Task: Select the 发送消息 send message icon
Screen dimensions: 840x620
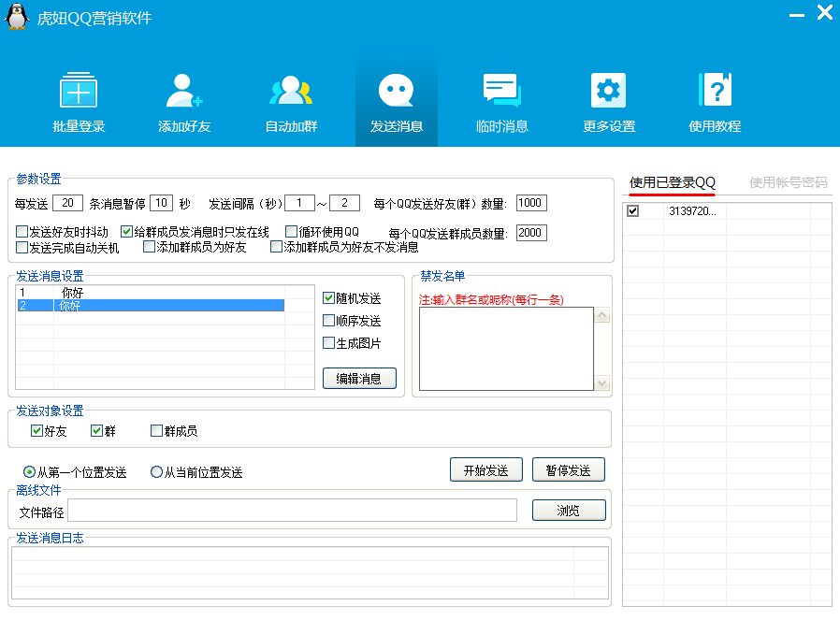Action: [x=397, y=101]
